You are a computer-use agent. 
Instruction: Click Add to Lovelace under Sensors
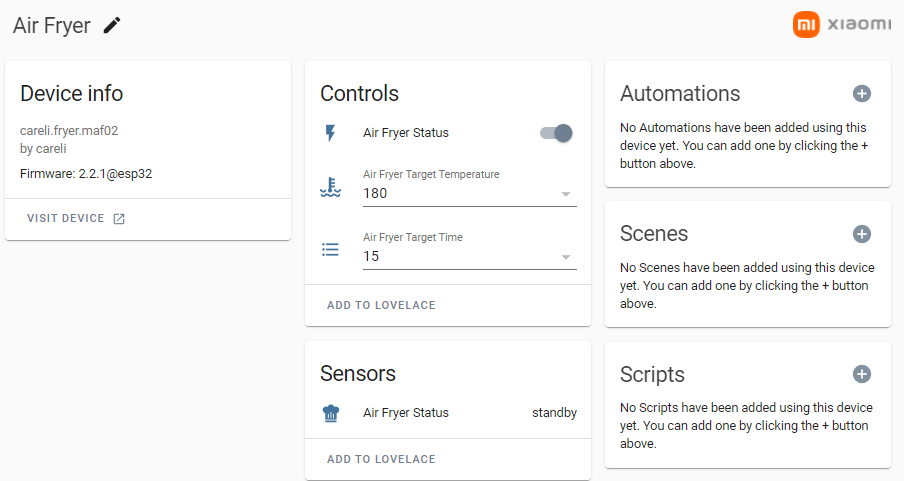381,459
